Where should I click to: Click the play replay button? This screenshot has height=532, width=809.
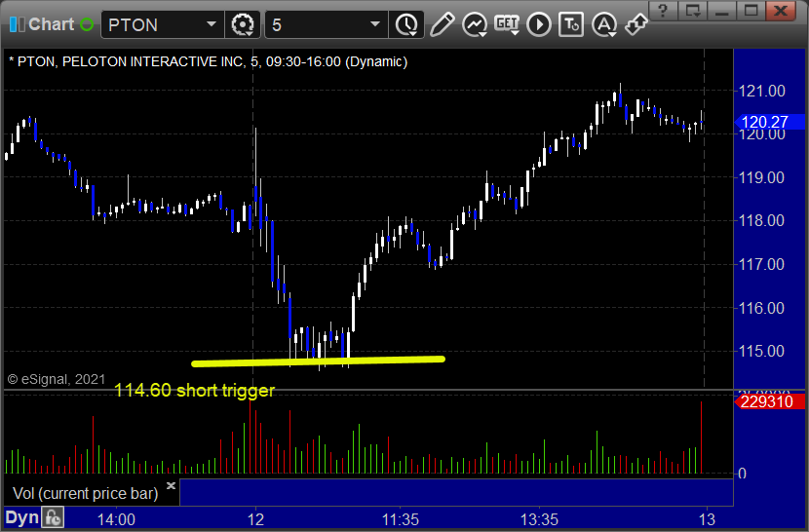click(539, 24)
